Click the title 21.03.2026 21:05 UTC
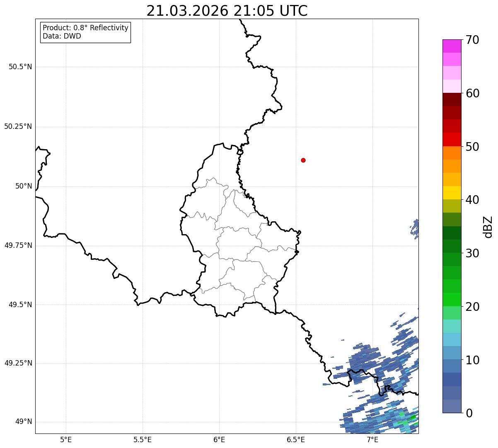Screen dimensions: 498x448 coord(227,11)
